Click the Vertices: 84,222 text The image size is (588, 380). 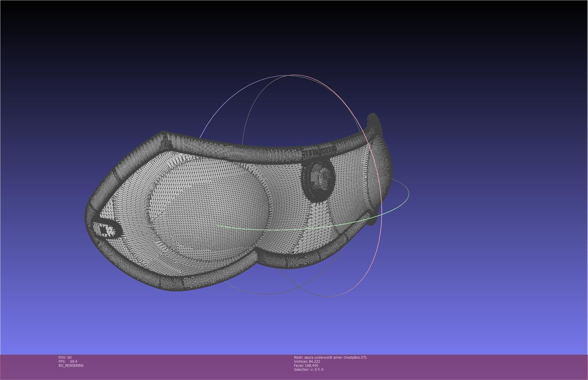point(307,361)
